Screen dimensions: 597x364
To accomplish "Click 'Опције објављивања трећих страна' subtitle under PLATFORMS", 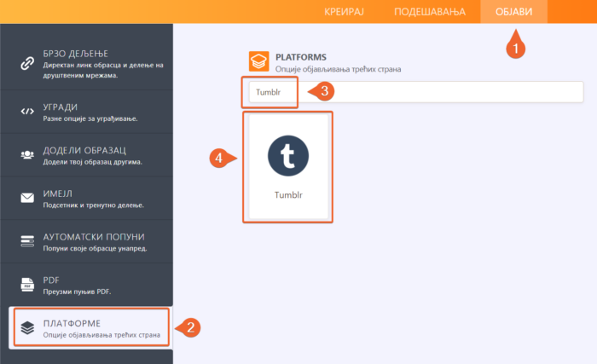I will (x=338, y=69).
